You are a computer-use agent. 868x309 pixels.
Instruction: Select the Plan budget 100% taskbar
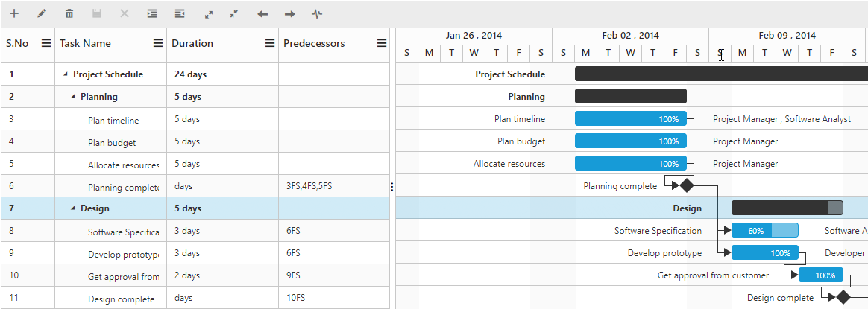(631, 141)
